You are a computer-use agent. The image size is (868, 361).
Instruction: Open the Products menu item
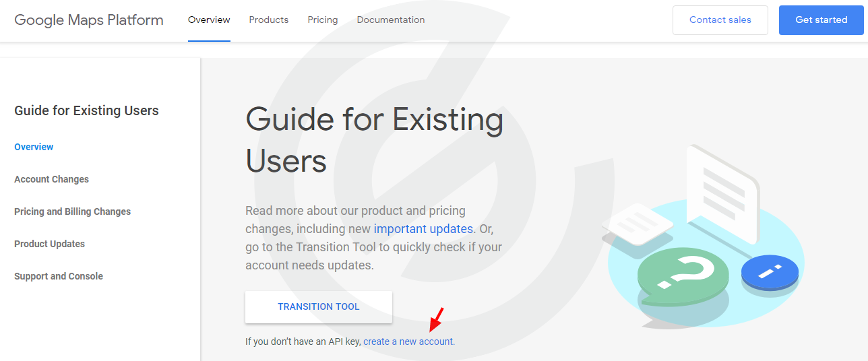[269, 20]
